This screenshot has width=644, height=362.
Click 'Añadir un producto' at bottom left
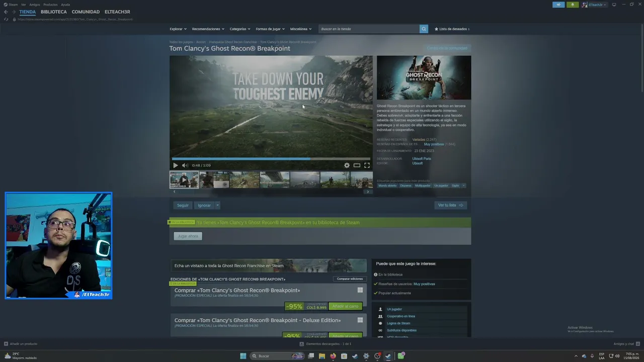coord(21,344)
